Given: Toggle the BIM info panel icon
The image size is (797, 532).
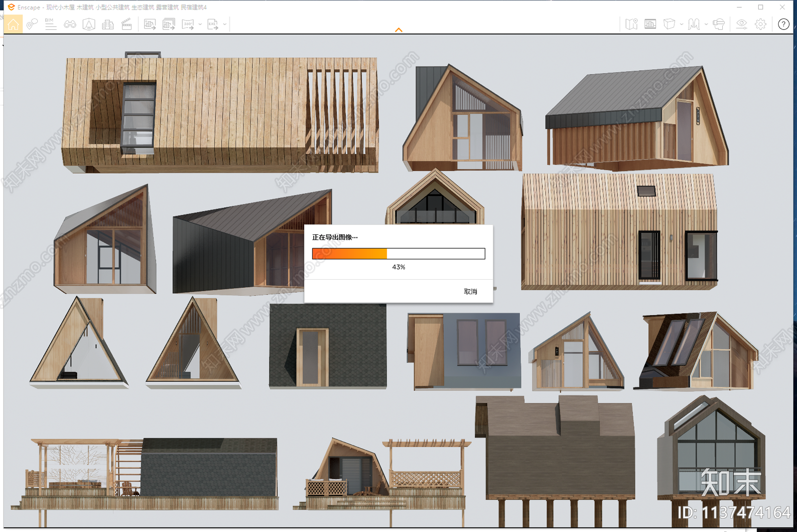Looking at the screenshot, I should click(x=50, y=24).
